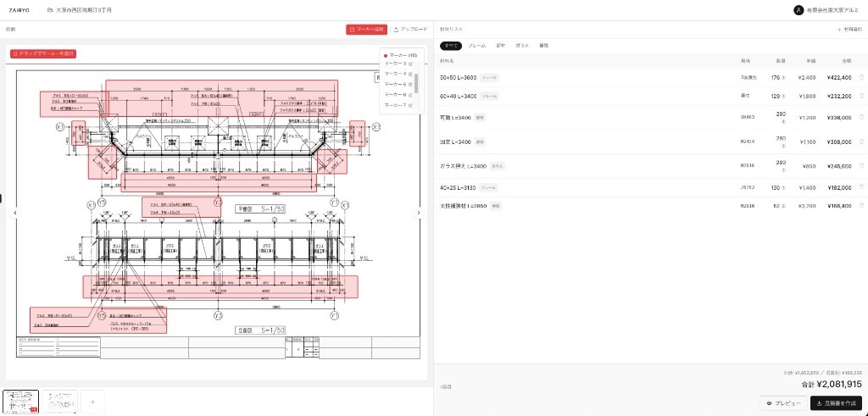
Task: Click the 立面図 S=1/50 label on the drawing
Action: pos(259,330)
